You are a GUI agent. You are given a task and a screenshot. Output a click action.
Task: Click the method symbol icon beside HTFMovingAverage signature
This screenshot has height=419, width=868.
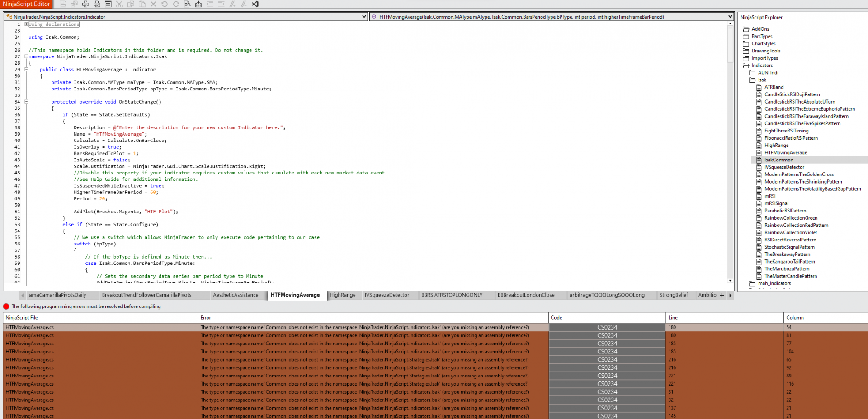[x=374, y=17]
